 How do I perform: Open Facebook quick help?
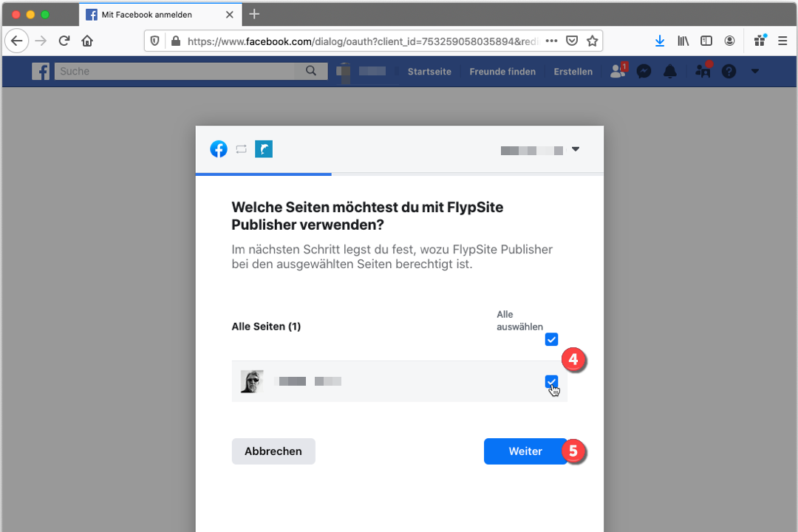click(x=729, y=71)
